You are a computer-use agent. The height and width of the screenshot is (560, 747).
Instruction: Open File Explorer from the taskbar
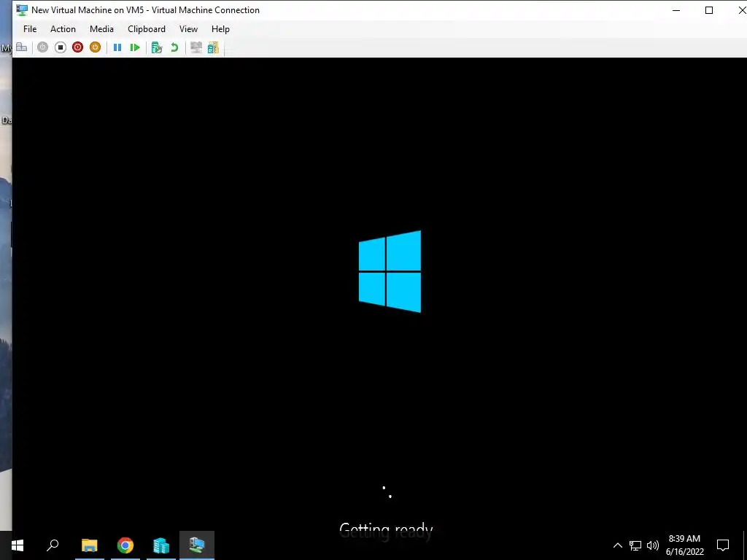pos(89,545)
